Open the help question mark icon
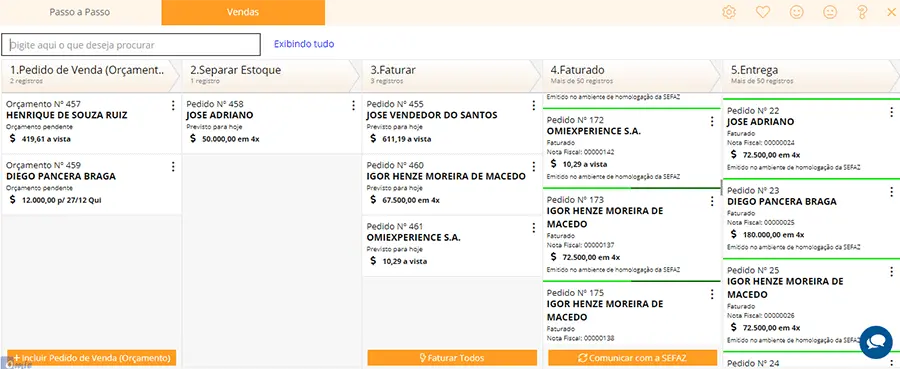The image size is (900, 369). (862, 12)
